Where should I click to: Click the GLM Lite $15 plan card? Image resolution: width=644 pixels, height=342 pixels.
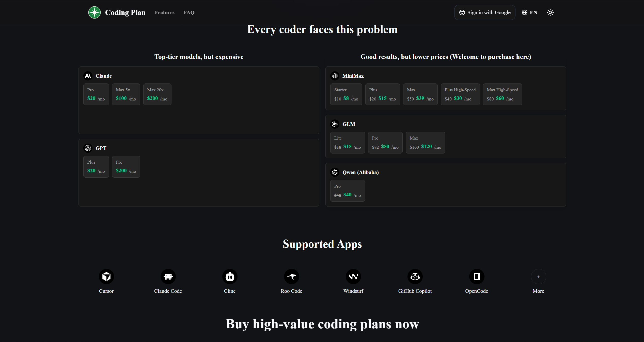pyautogui.click(x=347, y=143)
